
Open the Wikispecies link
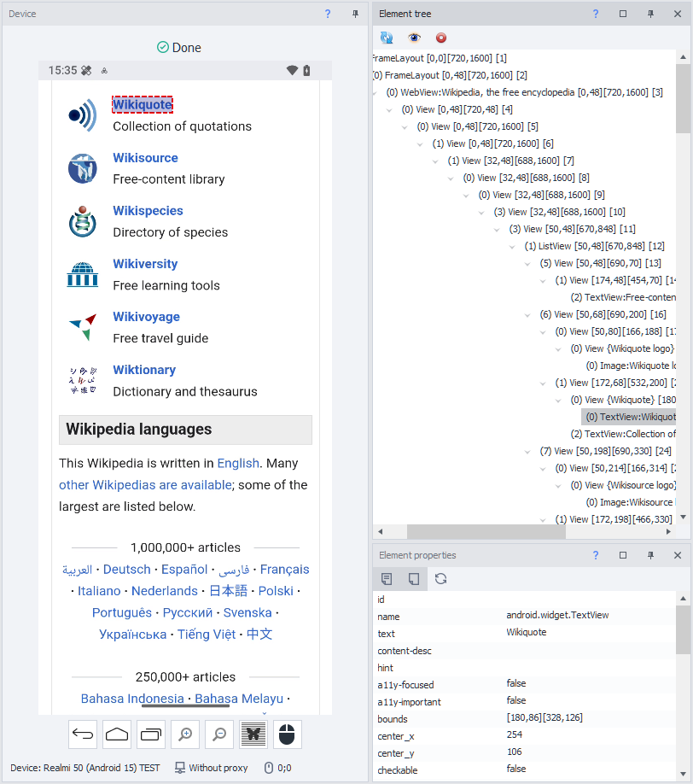[148, 211]
